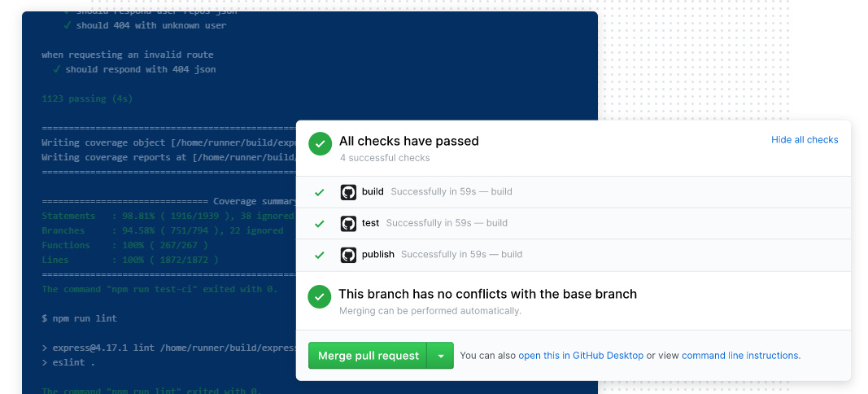This screenshot has height=394, width=868.
Task: Click the GitHub icon beside build check
Action: click(x=348, y=192)
